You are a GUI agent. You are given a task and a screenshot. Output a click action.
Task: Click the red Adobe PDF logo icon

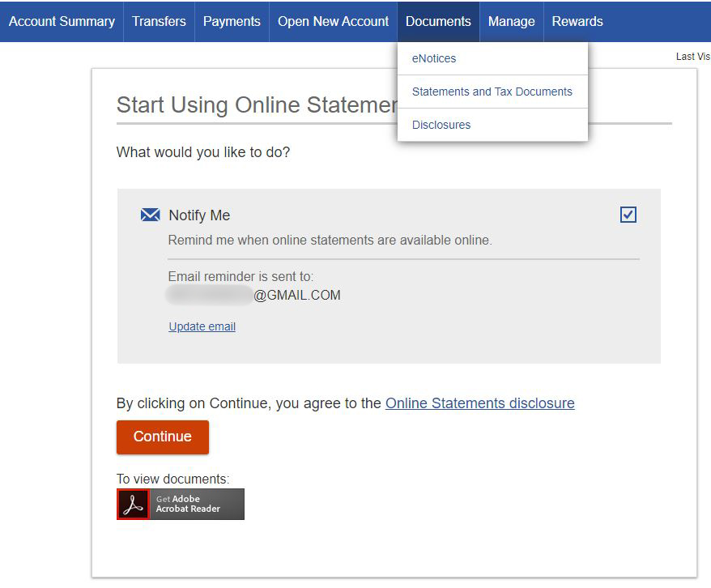coord(133,504)
